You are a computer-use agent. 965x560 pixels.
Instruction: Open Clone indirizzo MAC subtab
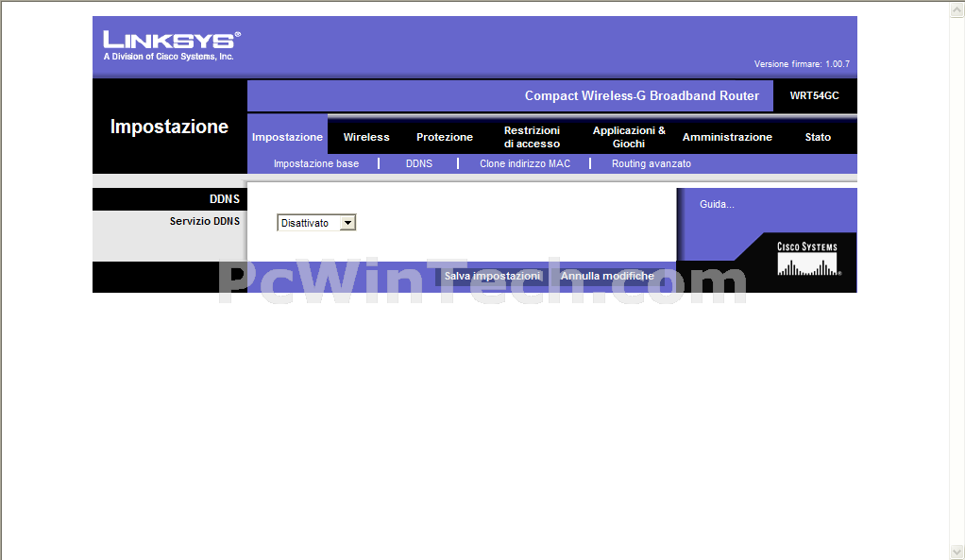[x=525, y=163]
